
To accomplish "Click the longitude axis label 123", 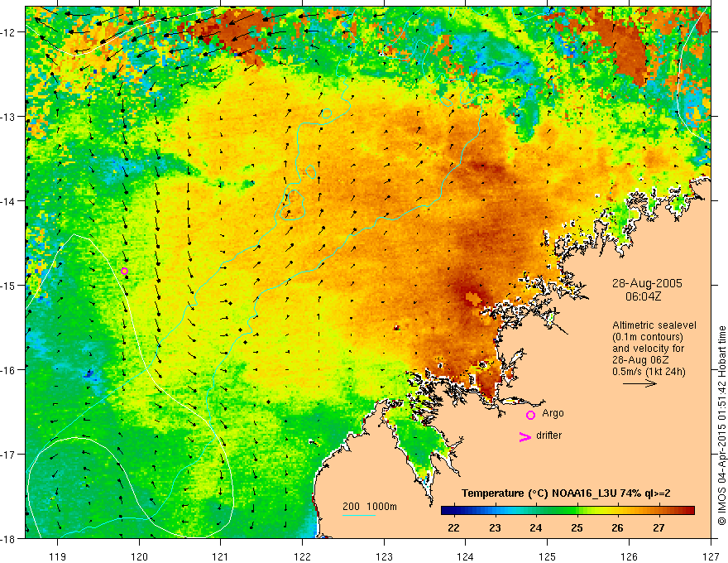I will [x=384, y=556].
